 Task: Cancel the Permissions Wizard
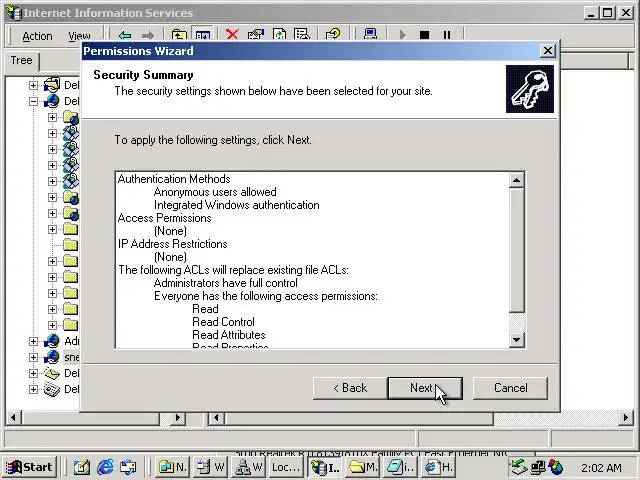[x=510, y=388]
